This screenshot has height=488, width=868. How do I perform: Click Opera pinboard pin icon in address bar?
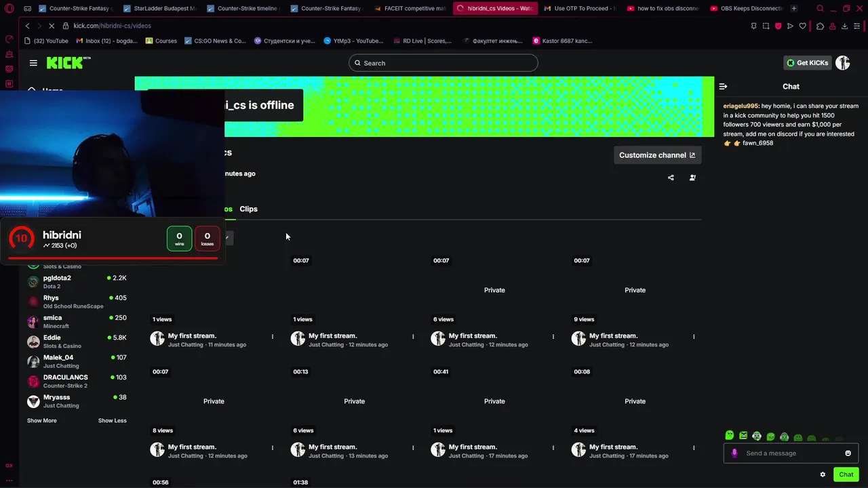753,26
